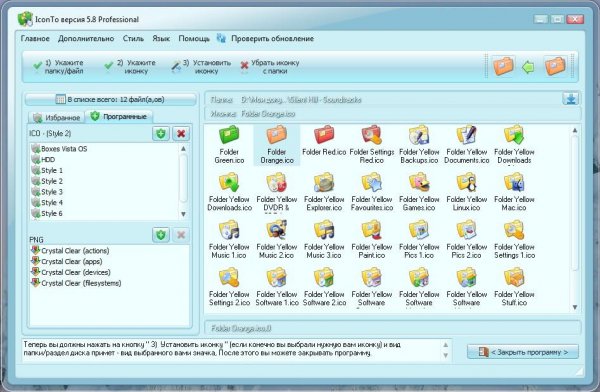This screenshot has width=600, height=392.
Task: Open the Язык menu
Action: point(161,39)
